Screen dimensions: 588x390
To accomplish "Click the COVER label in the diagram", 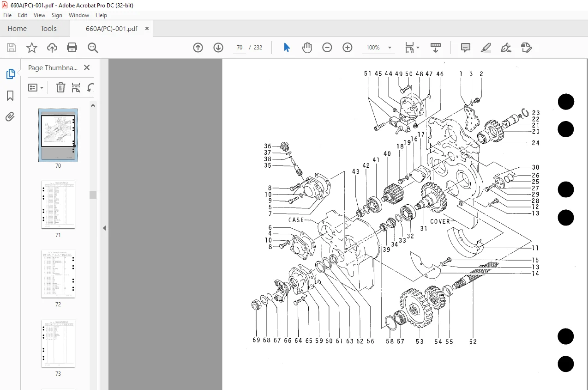I will (x=440, y=221).
